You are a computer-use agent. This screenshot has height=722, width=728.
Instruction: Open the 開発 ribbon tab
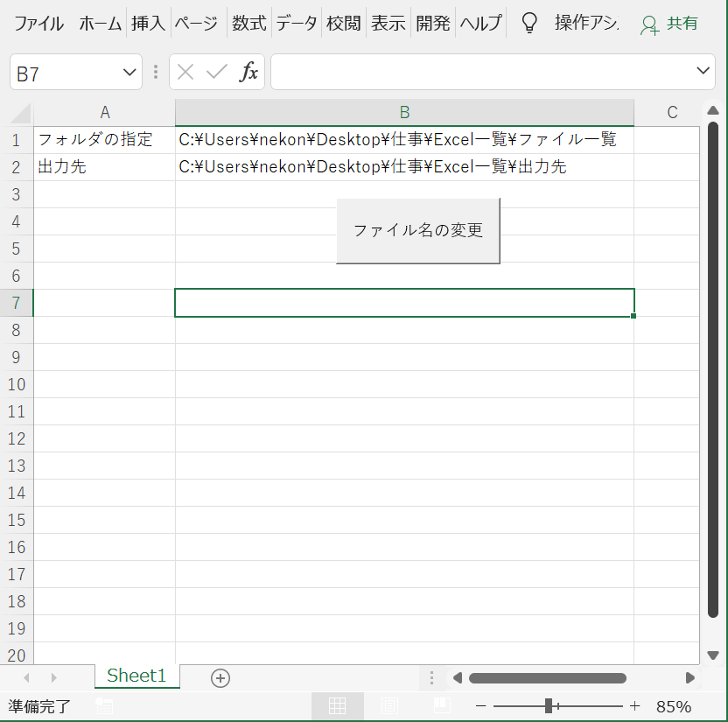432,24
